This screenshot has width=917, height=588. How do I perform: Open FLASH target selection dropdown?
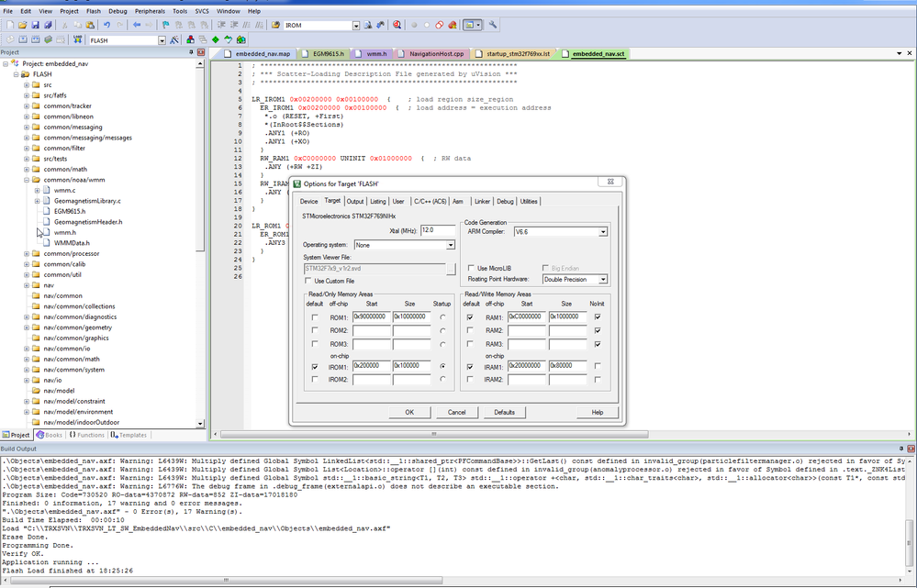(162, 40)
